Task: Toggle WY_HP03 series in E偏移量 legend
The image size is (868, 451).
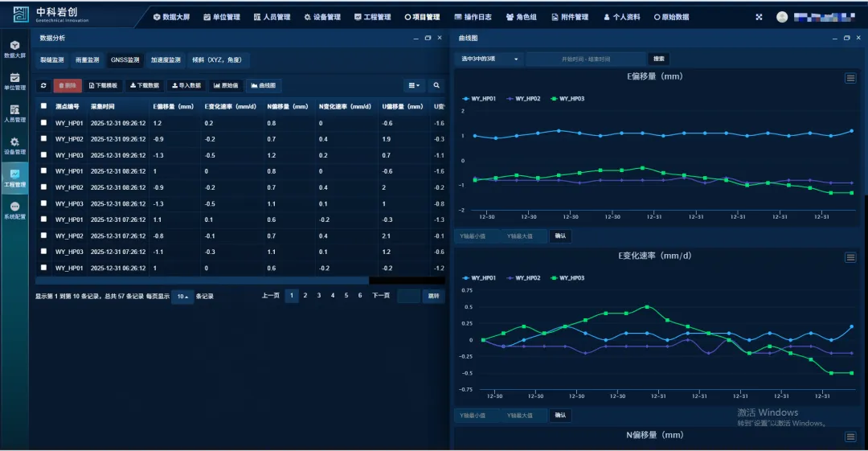Action: point(567,99)
